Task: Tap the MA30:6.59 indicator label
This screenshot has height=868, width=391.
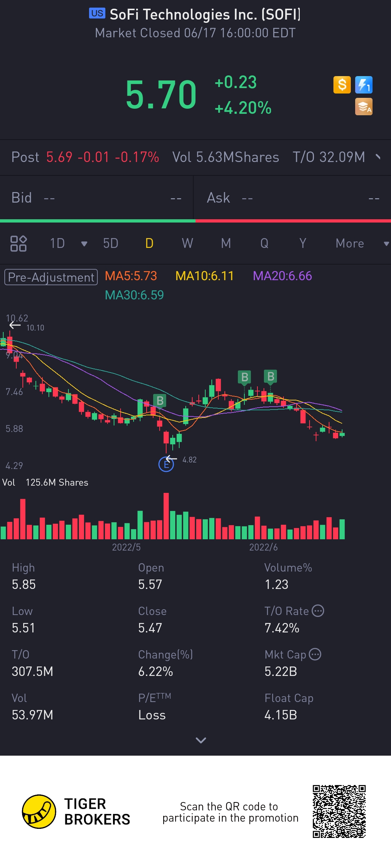Action: 134,295
